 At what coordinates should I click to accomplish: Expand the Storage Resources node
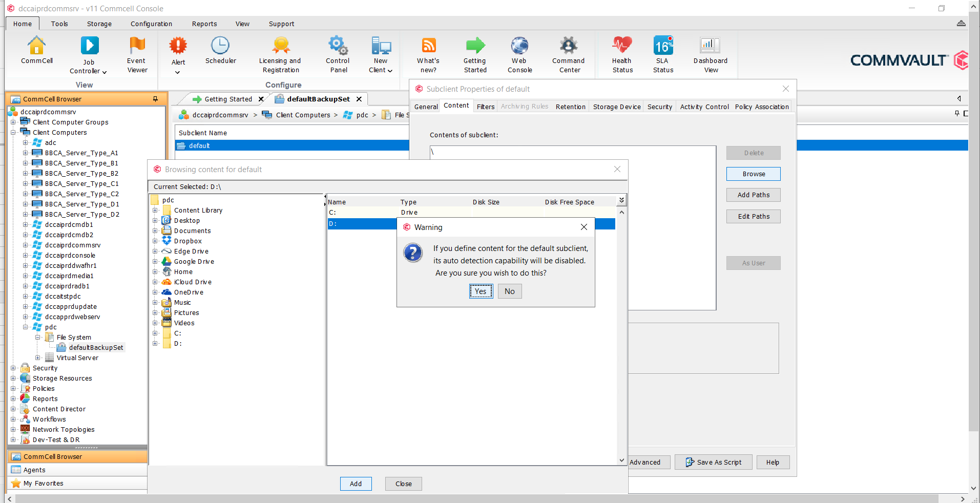tap(13, 378)
